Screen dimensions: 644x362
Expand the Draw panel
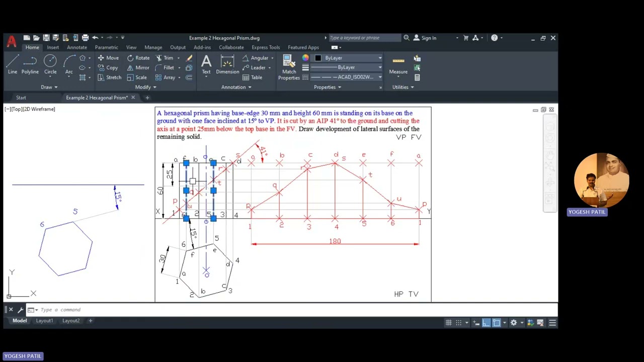pos(49,87)
